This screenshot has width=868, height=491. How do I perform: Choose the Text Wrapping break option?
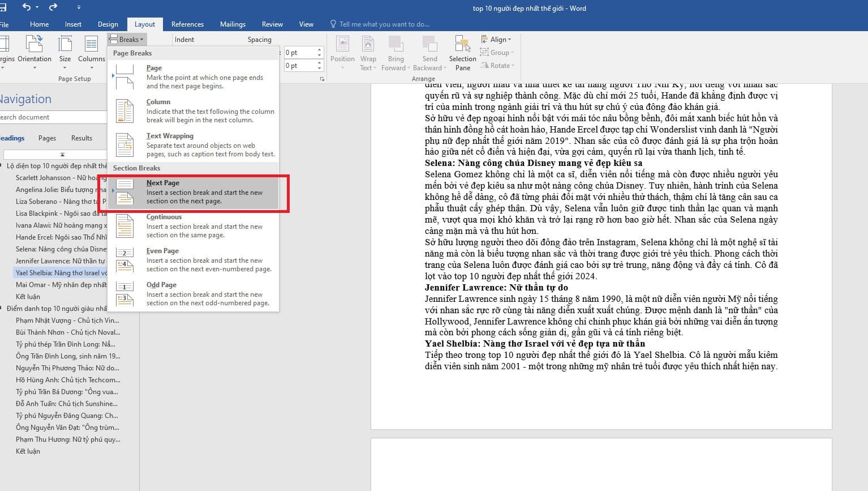pyautogui.click(x=194, y=144)
